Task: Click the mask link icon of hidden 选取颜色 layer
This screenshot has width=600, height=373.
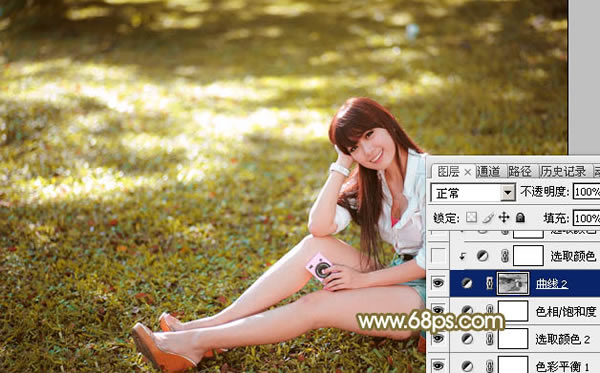Action: click(505, 256)
